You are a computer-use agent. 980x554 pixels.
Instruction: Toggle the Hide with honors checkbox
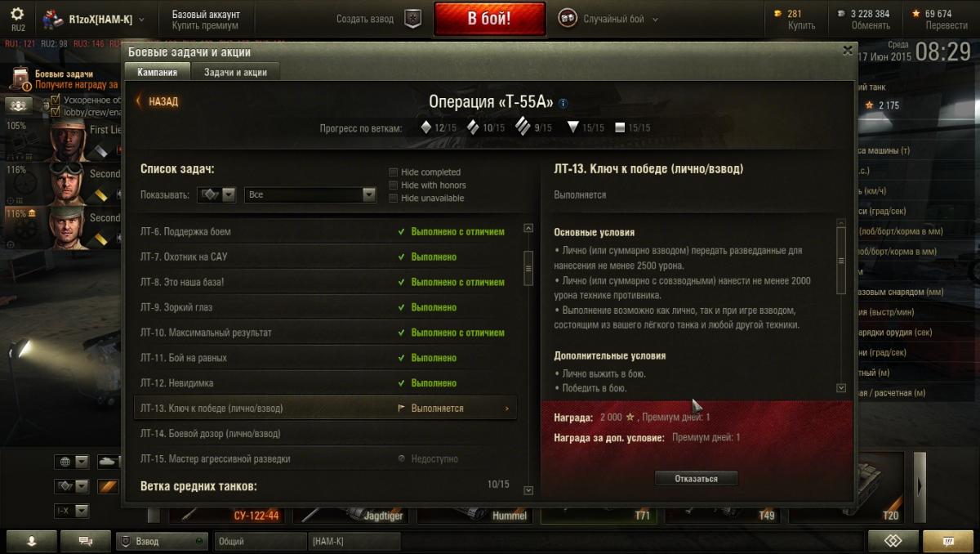point(394,185)
